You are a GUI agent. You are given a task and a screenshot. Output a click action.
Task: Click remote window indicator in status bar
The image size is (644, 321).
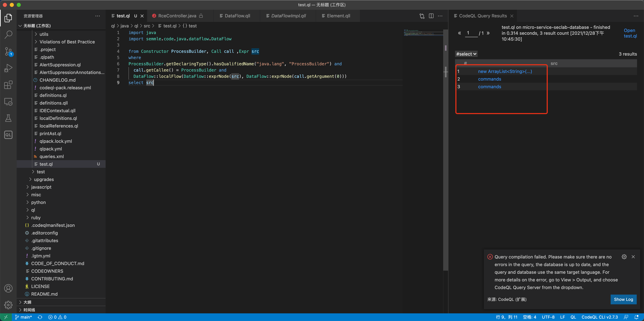6,317
